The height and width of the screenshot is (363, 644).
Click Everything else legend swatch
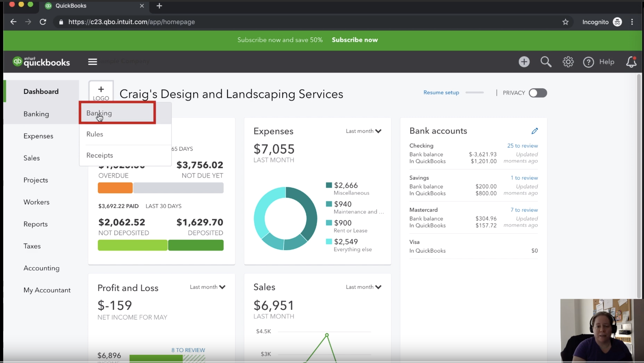click(x=329, y=241)
